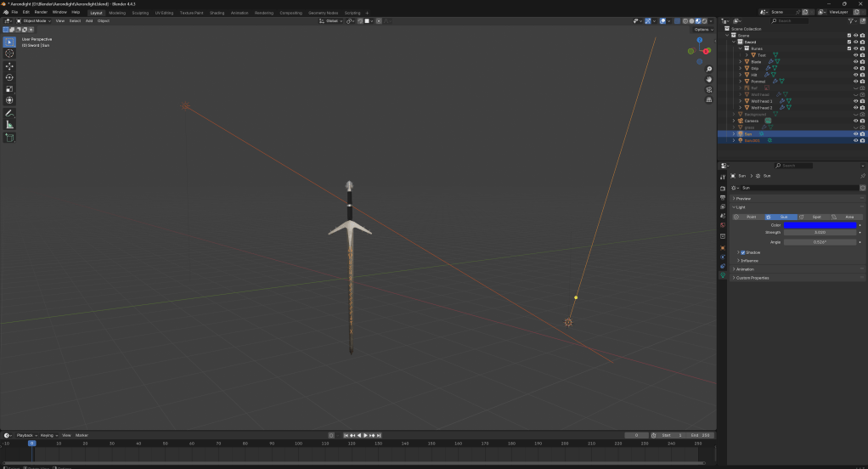Viewport: 868px width, 469px height.
Task: Hide the Camera object in viewport
Action: click(x=855, y=121)
